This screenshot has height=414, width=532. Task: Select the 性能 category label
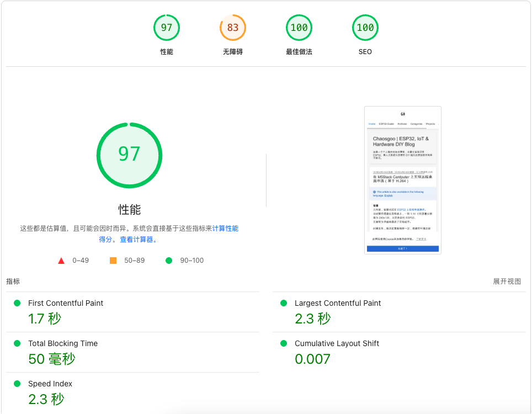tap(167, 52)
